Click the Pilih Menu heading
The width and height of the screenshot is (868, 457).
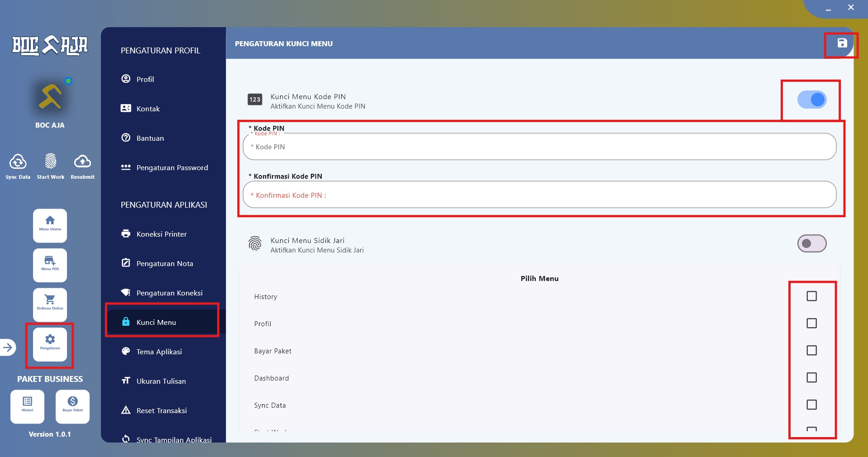pyautogui.click(x=539, y=279)
